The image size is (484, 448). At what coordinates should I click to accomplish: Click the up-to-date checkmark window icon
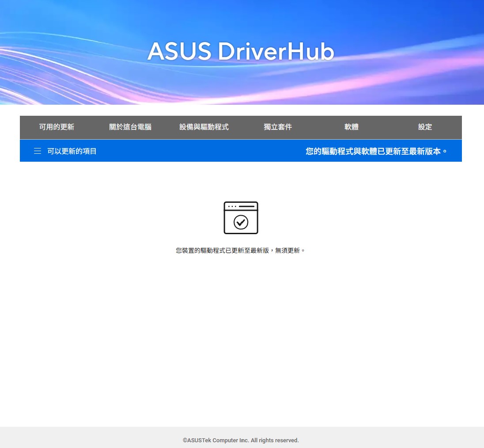[241, 218]
